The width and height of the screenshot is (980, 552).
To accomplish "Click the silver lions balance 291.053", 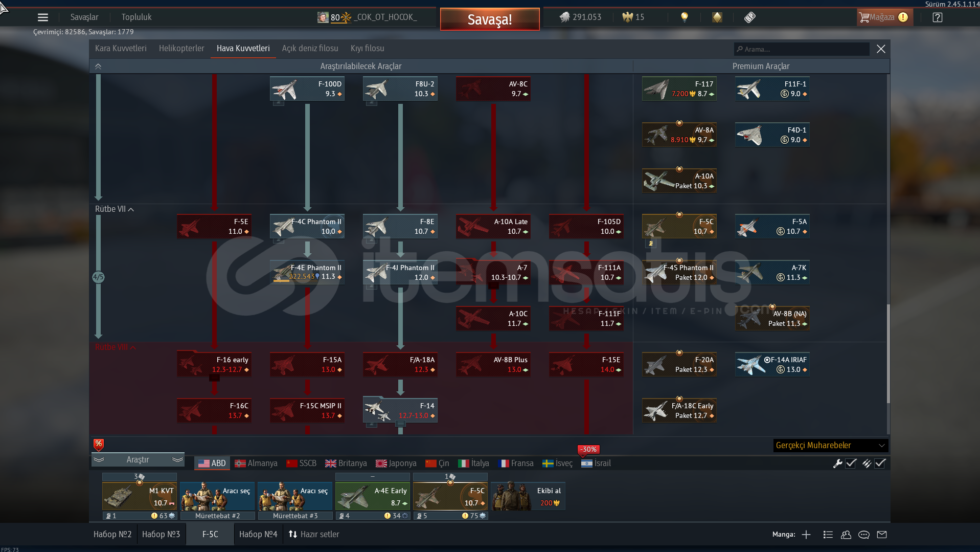I will coord(580,17).
